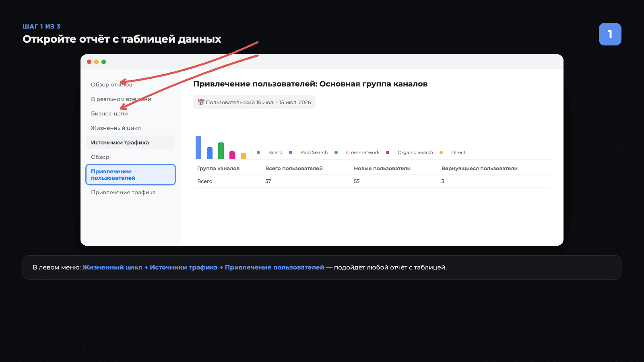
Task: Click report title Привлечение пользователей: Основная группа каналов
Action: [x=310, y=84]
